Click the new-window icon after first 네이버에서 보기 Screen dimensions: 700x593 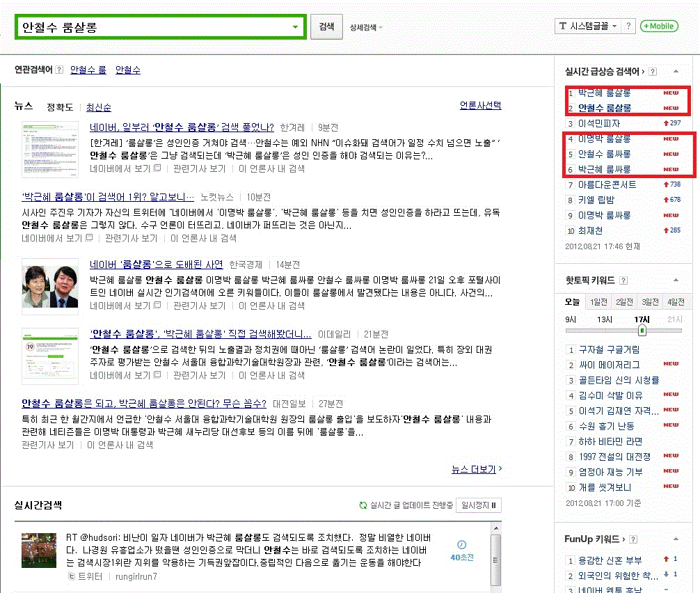[x=157, y=168]
